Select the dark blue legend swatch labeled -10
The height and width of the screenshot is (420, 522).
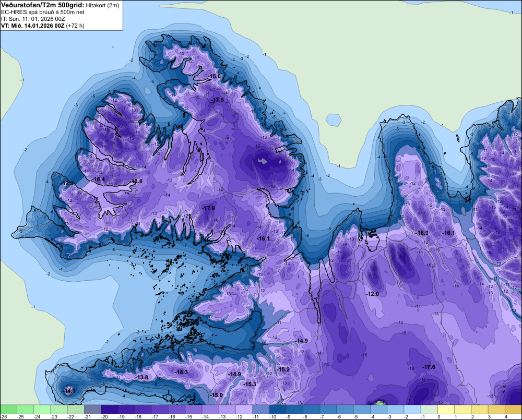[x=278, y=409]
